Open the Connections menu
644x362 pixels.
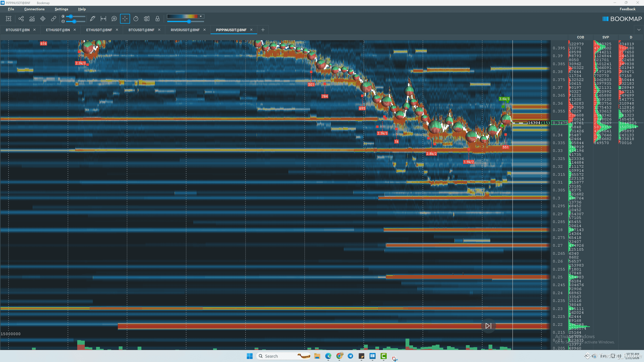[x=34, y=9]
